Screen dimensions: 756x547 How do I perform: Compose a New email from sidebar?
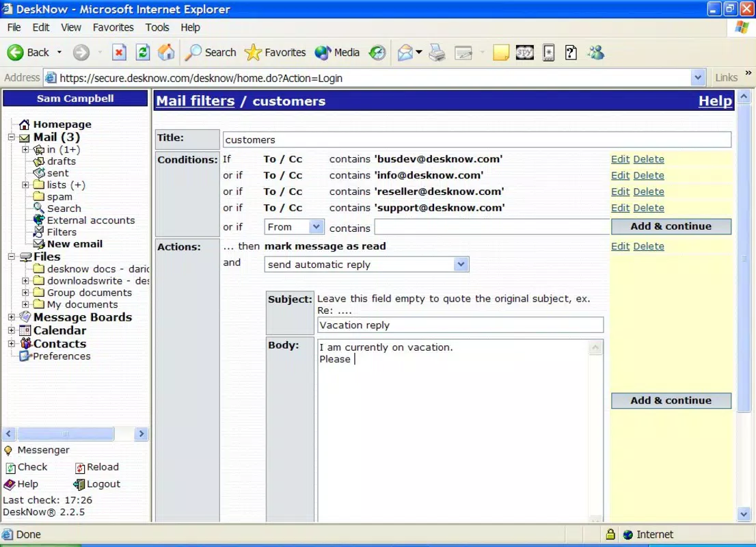pos(75,244)
